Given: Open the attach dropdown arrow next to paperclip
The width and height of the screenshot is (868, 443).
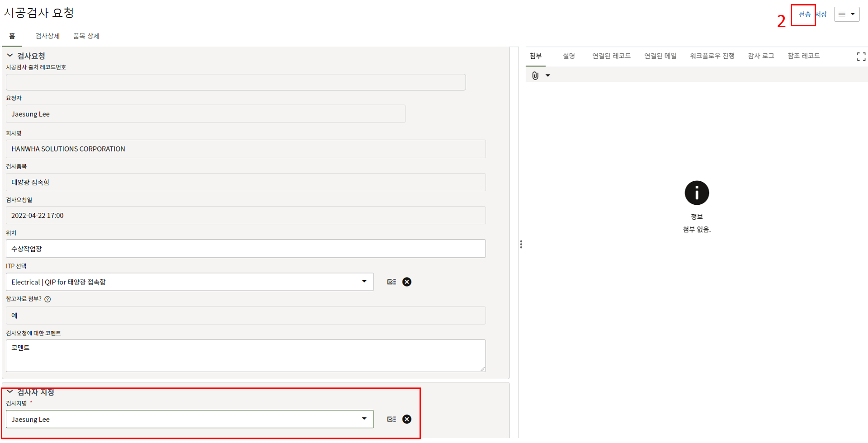Looking at the screenshot, I should click(548, 75).
